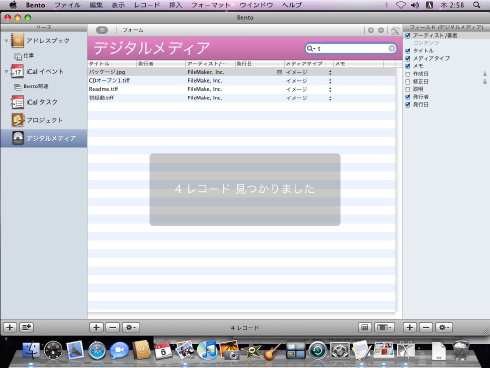Open the records gear action menu
This screenshot has height=368, width=490.
131,327
